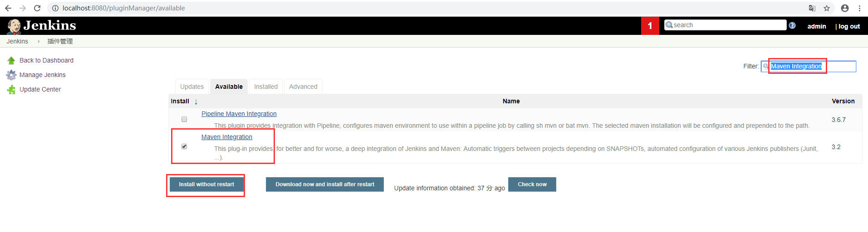The width and height of the screenshot is (868, 232).
Task: Click the Filter text input field
Action: pos(812,66)
